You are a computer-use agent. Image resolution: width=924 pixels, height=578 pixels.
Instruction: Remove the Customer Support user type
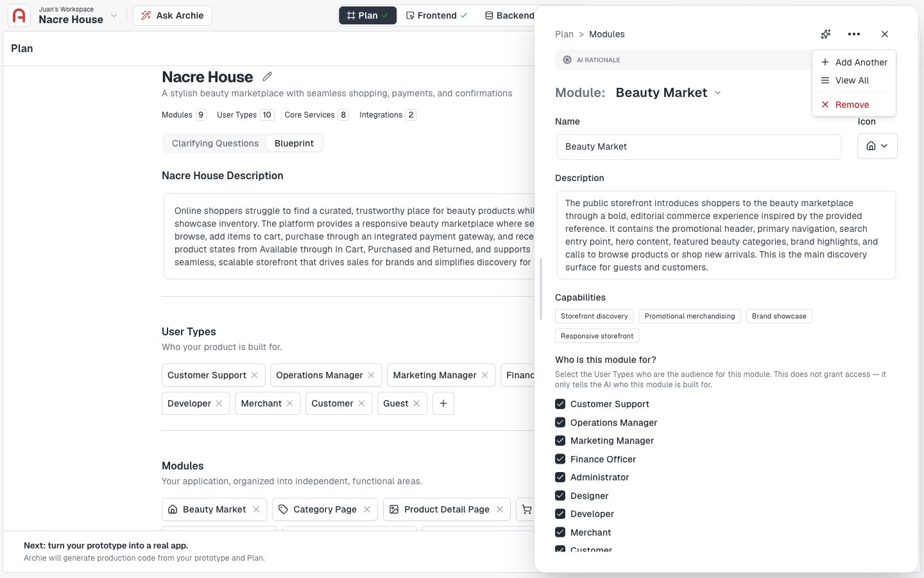pos(255,375)
